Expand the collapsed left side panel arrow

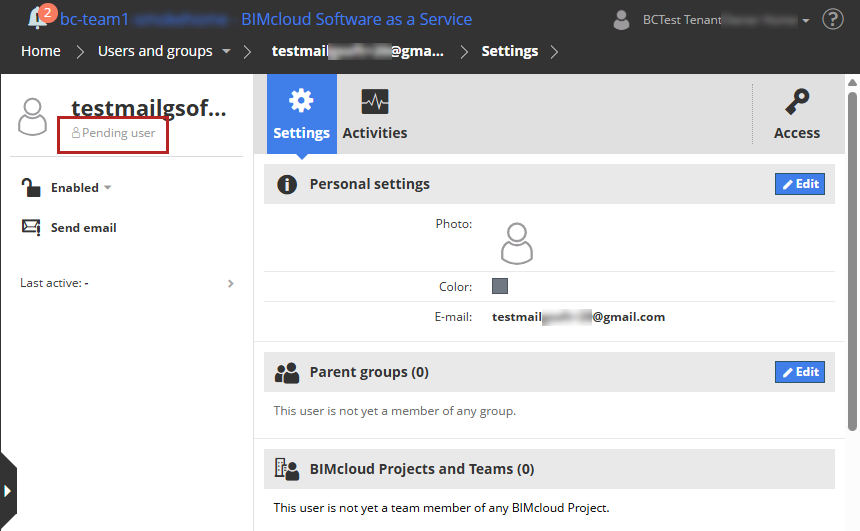pyautogui.click(x=8, y=491)
